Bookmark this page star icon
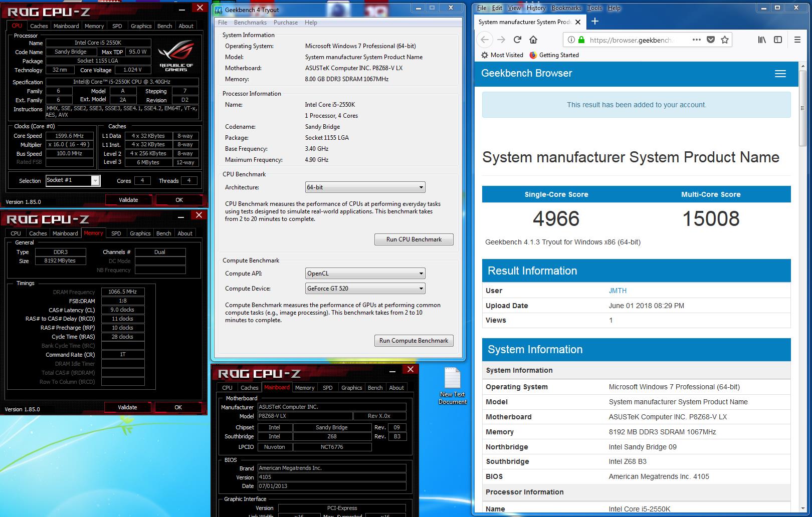812x517 pixels. click(725, 40)
